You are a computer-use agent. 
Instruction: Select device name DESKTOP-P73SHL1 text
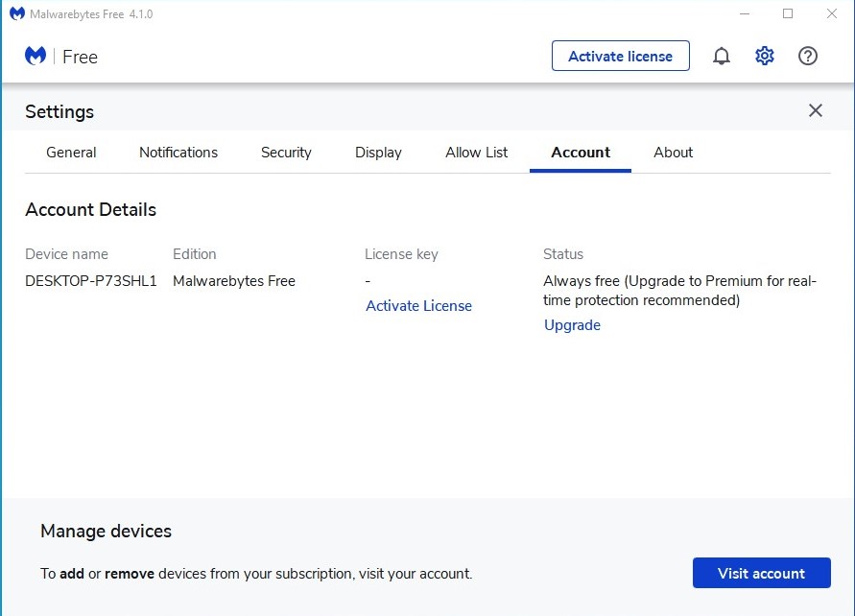tap(90, 281)
